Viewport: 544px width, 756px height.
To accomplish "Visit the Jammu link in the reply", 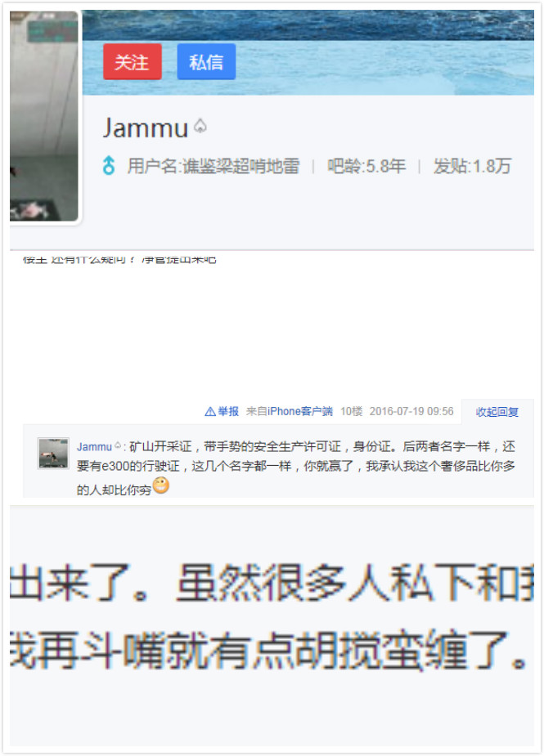I will point(94,447).
